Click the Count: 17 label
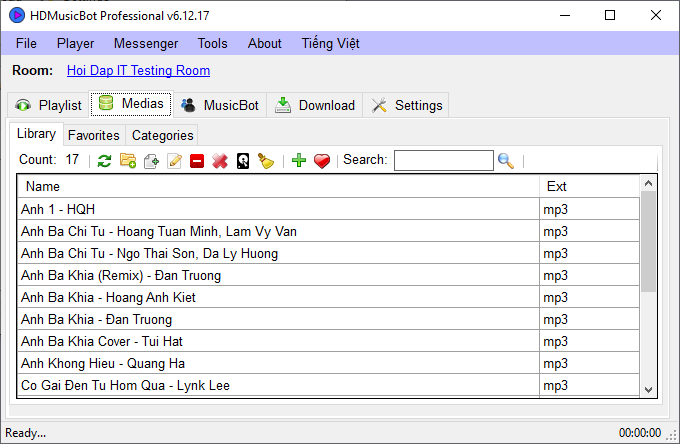This screenshot has width=680, height=444. 49,160
